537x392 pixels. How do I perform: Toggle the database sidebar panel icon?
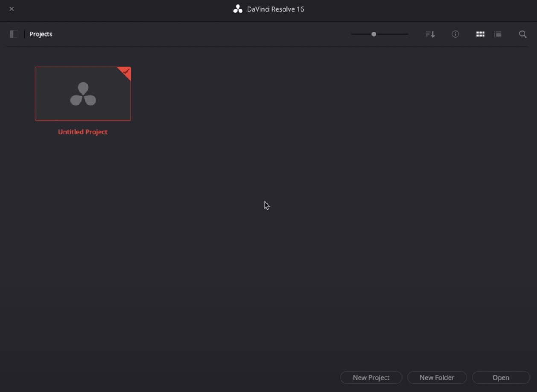pyautogui.click(x=14, y=34)
